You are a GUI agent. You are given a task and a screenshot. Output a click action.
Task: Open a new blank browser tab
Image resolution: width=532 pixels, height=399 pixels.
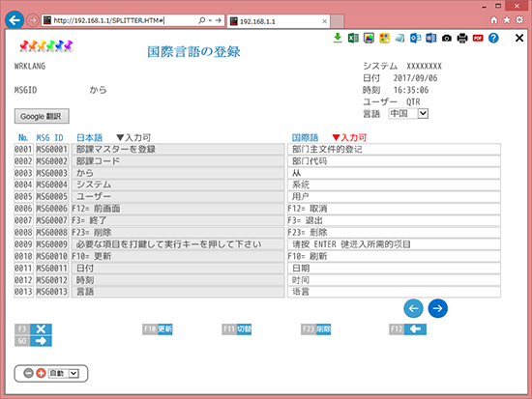tap(338, 21)
